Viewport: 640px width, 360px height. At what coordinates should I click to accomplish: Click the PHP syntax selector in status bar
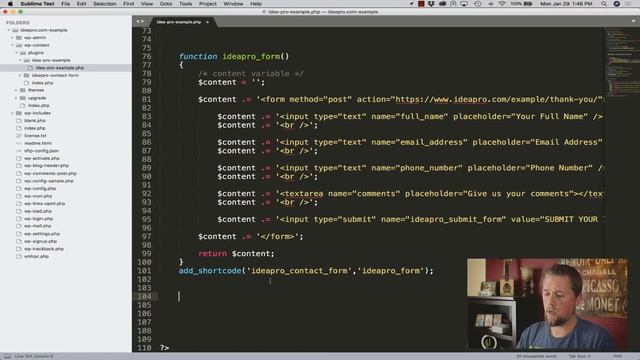[x=617, y=356]
